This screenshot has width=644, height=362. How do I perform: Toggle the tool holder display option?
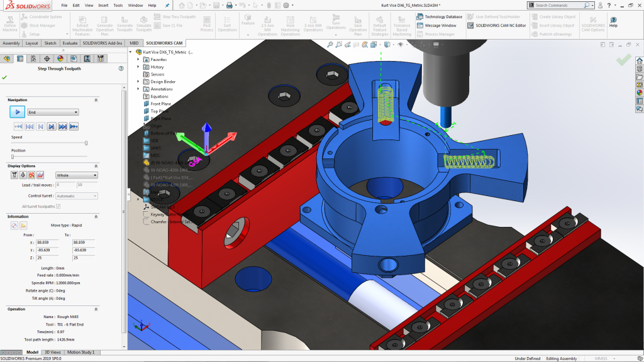14,175
